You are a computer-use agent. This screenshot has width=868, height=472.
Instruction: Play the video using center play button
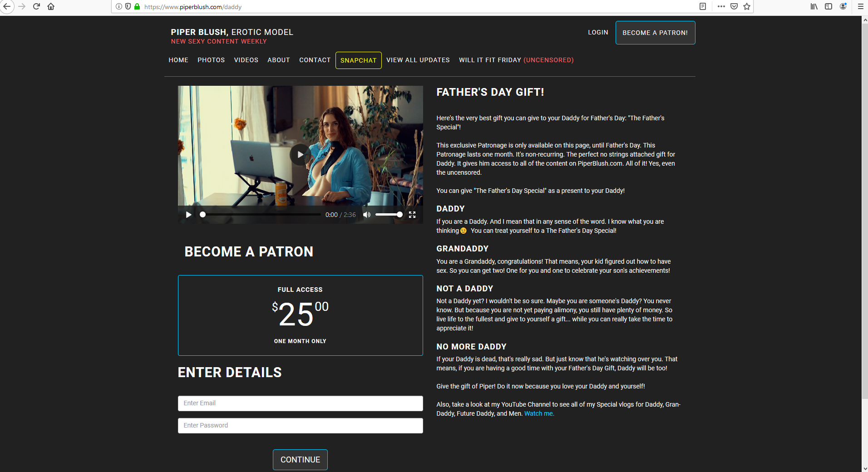click(300, 155)
